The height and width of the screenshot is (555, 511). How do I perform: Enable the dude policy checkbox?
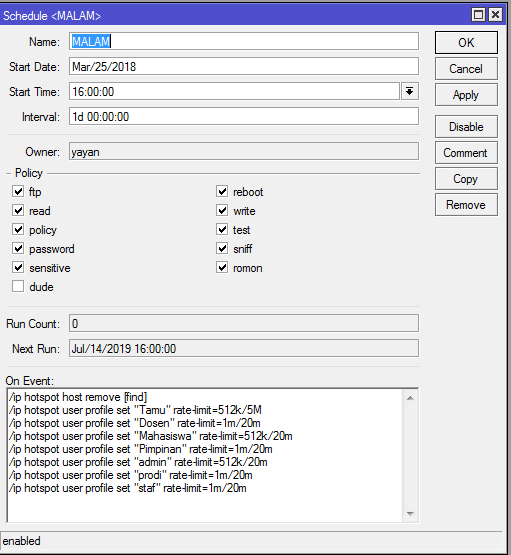click(x=18, y=286)
